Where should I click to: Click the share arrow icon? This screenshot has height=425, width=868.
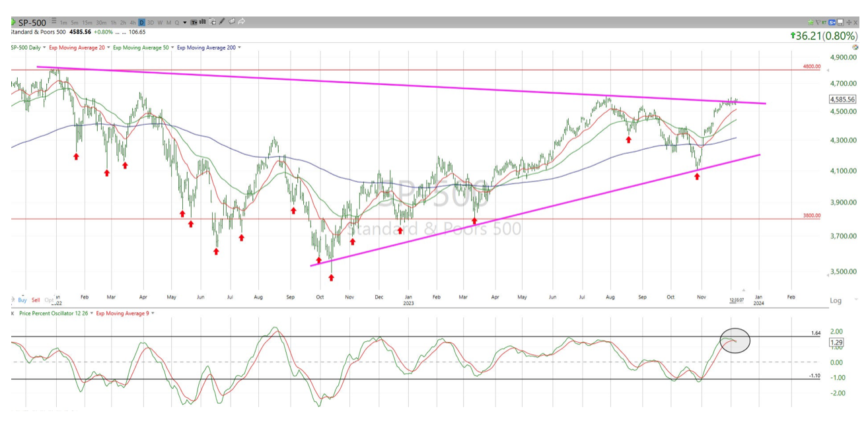click(242, 21)
